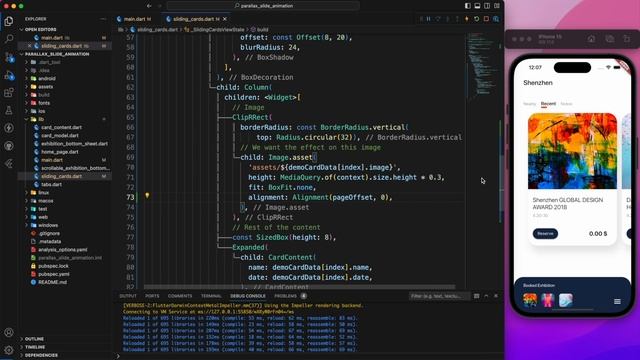Select the Nearby tab in the simulator app
The image size is (640, 360).
[529, 104]
